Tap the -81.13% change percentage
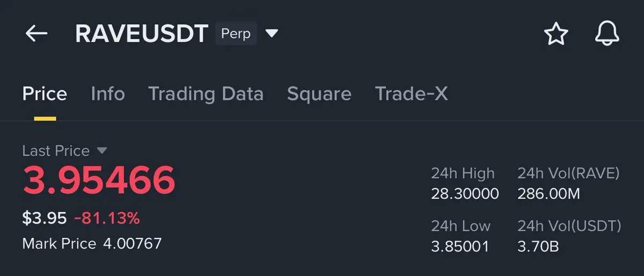The height and width of the screenshot is (276, 644). point(107,218)
